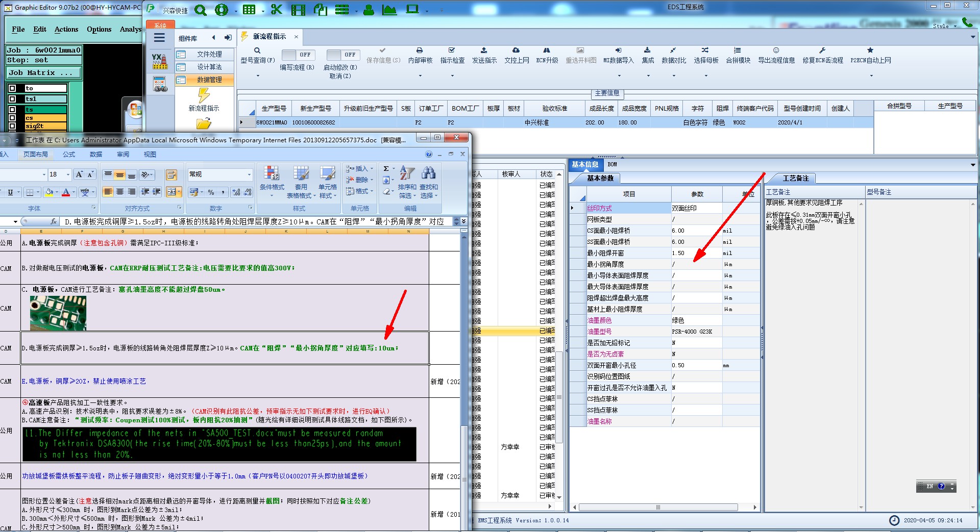Viewport: 980px width, 532px height.
Task: Click MI数据导入 tool
Action: point(618,56)
